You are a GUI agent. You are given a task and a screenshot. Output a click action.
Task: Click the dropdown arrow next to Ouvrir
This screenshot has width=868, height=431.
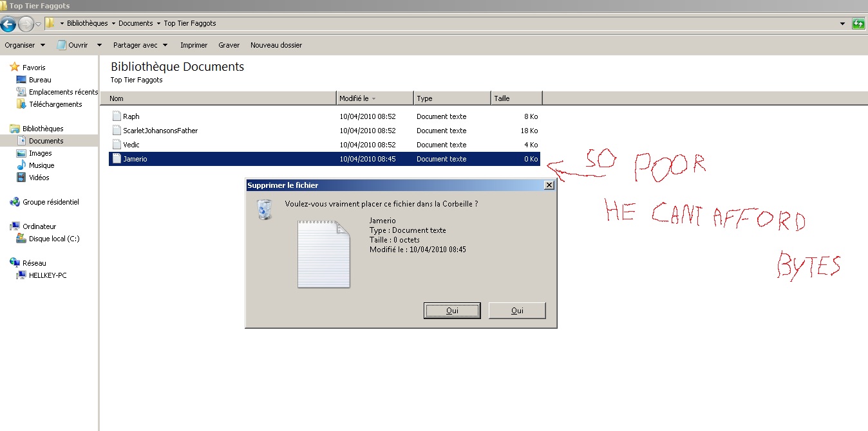pyautogui.click(x=99, y=45)
